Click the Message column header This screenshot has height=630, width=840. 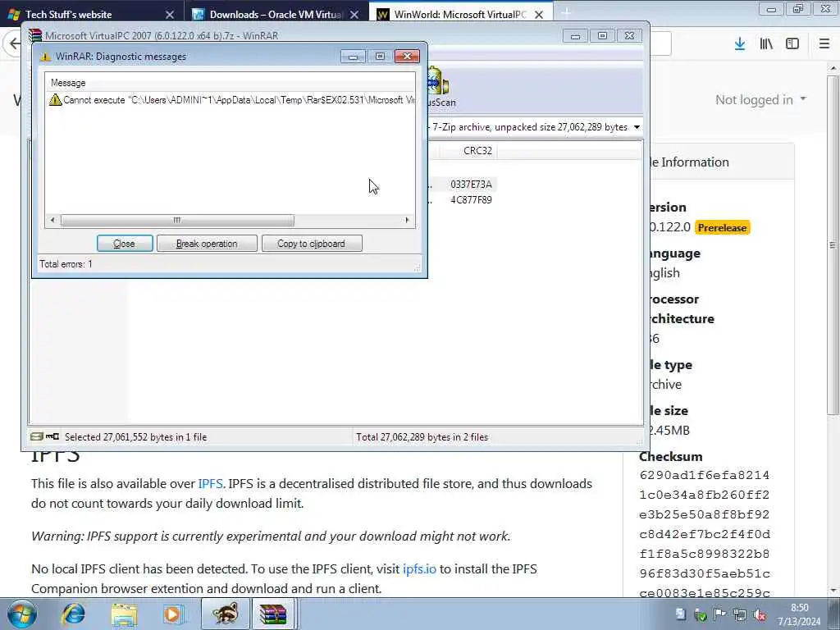[68, 83]
